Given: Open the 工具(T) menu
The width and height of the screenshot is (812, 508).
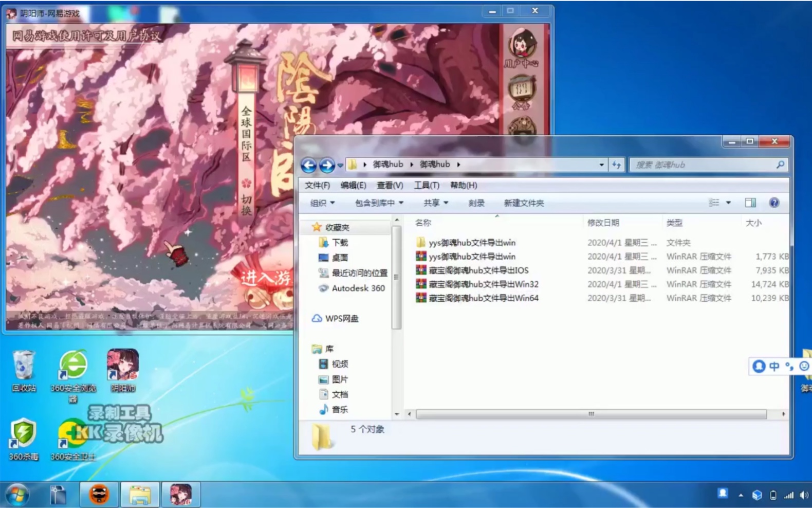Looking at the screenshot, I should (427, 185).
